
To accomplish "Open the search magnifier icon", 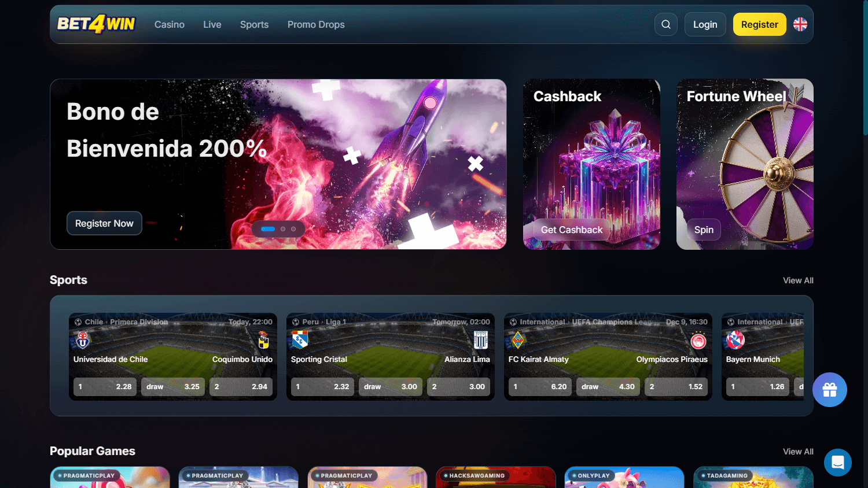I will tap(665, 24).
